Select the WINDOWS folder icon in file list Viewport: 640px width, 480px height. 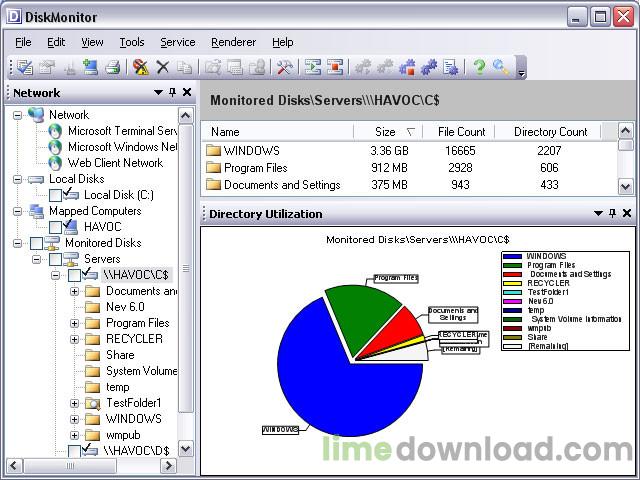coord(213,151)
